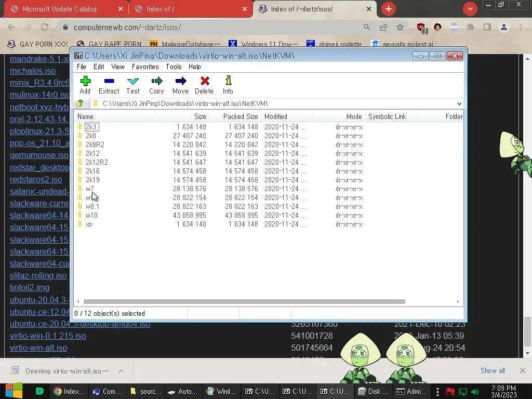This screenshot has height=399, width=532.
Task: Click the horizontal scrollbar right arrow
Action: tap(458, 302)
